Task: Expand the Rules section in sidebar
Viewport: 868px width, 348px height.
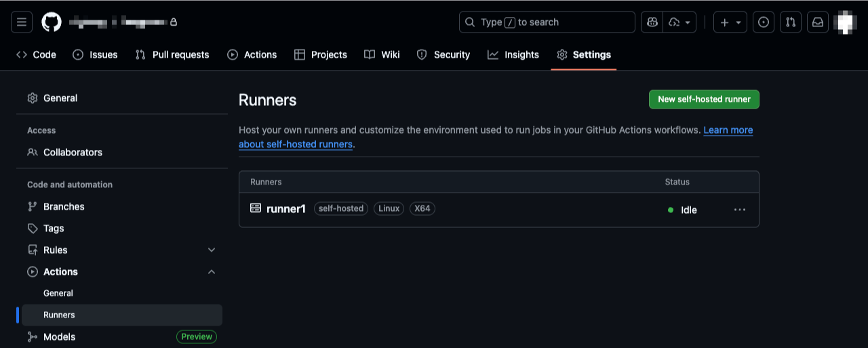Action: point(212,250)
